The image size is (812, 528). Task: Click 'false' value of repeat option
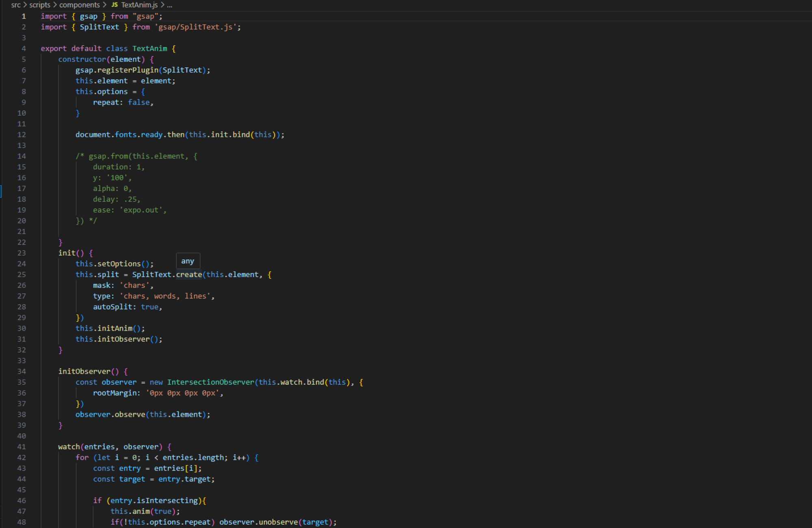click(x=138, y=102)
